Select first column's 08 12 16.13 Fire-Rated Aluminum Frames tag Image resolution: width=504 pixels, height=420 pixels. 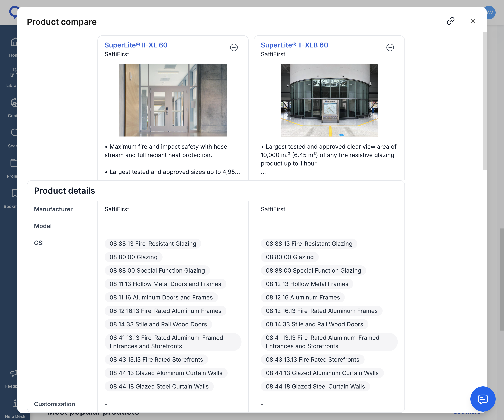pyautogui.click(x=165, y=311)
